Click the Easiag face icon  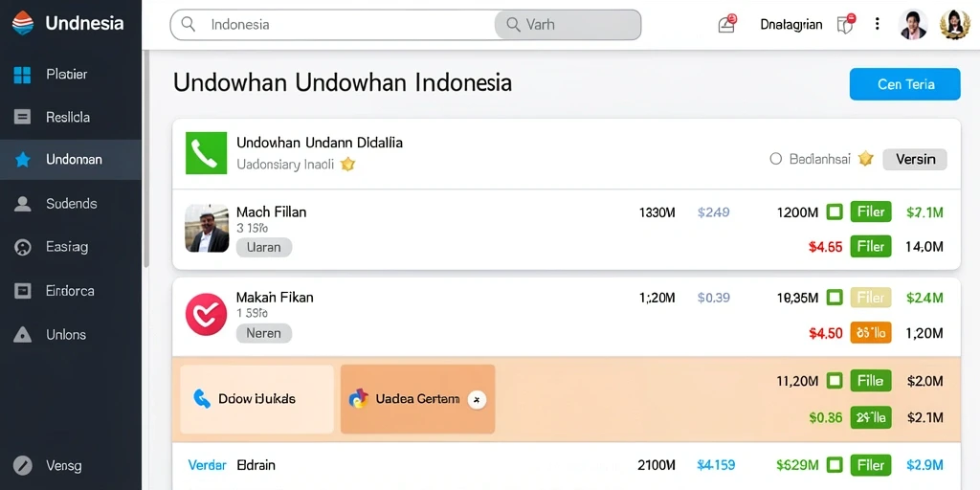[23, 248]
